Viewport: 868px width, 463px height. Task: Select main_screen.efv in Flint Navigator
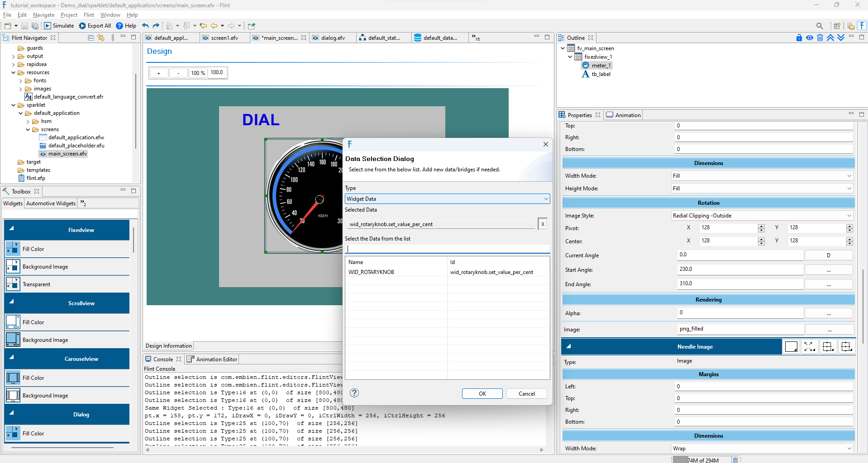[x=67, y=154]
